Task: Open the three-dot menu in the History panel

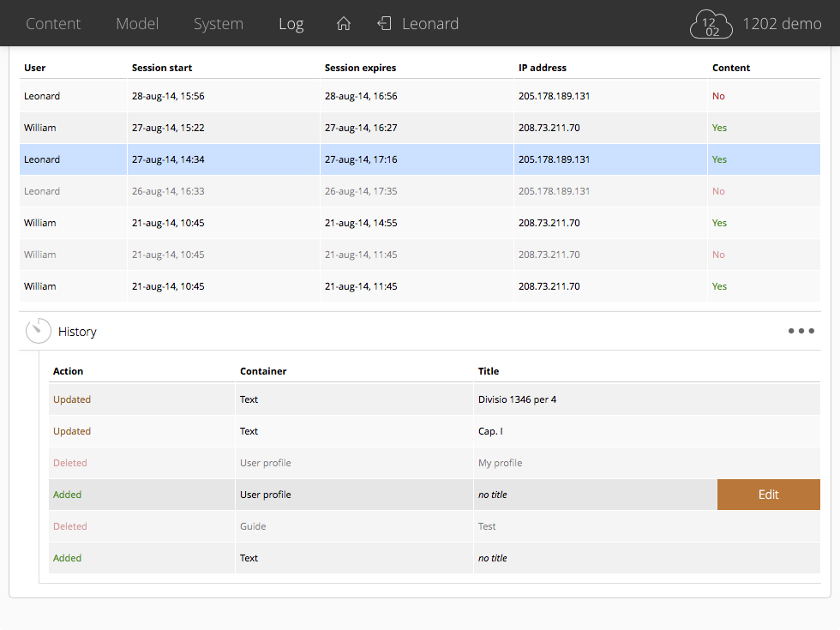Action: pyautogui.click(x=801, y=332)
